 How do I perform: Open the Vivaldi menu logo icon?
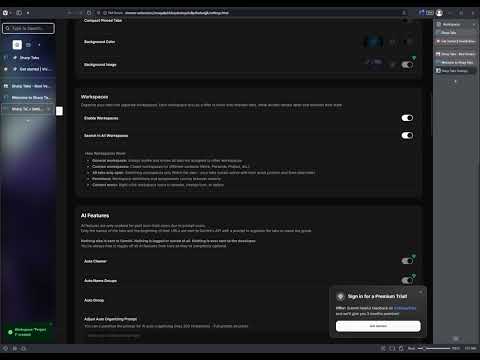(5, 13)
